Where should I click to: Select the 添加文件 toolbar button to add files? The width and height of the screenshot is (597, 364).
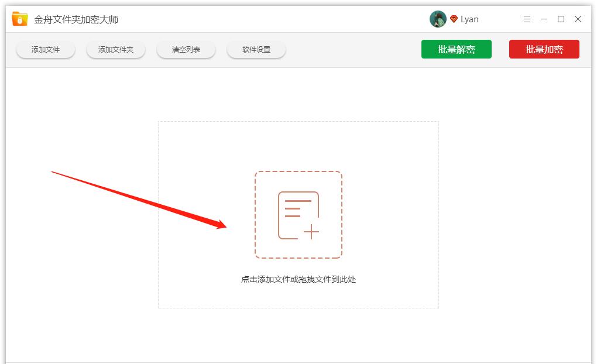pos(45,49)
